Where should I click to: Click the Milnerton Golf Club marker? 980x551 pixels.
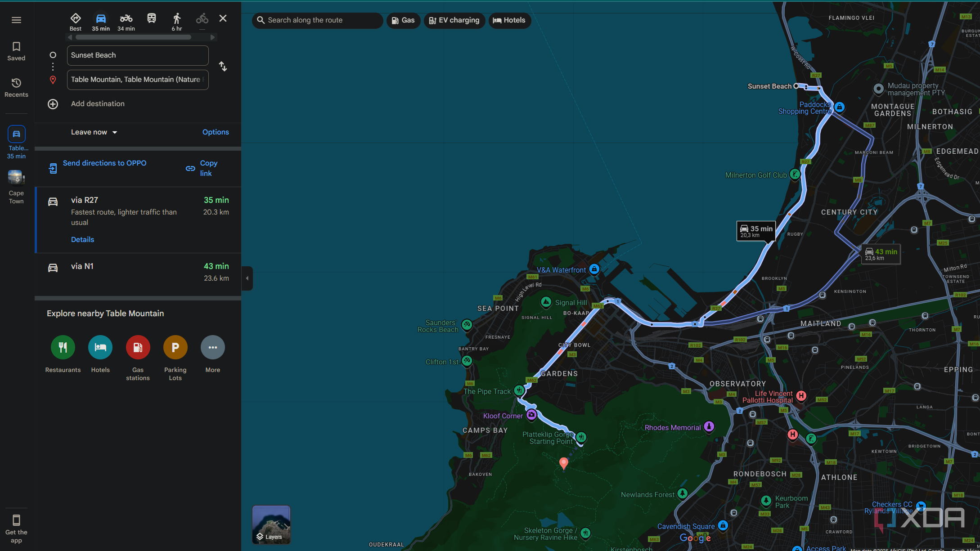(x=795, y=175)
